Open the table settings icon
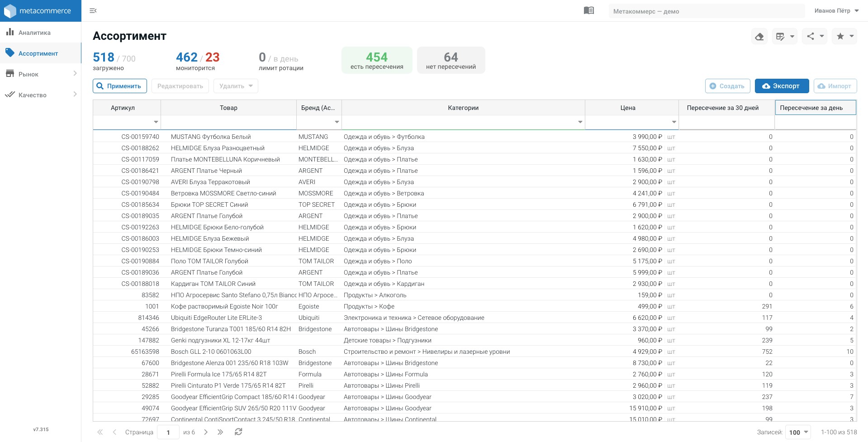 (780, 37)
